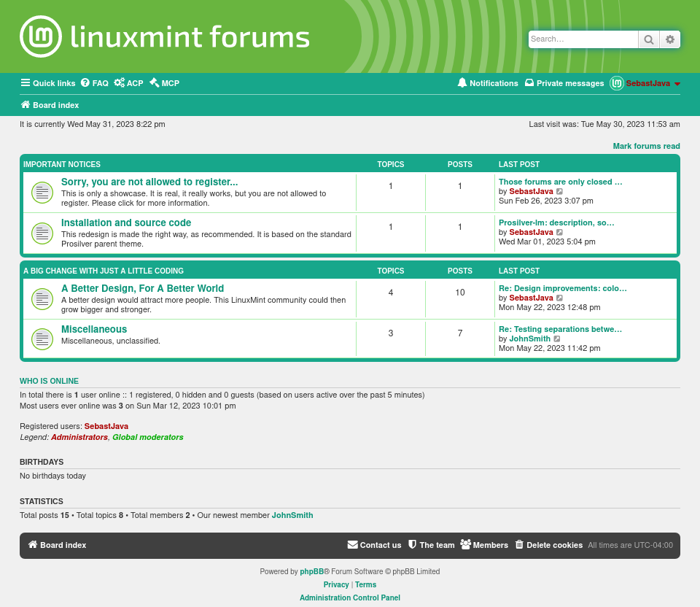Click 'A BIG CHANGE WITH JUST A LITTLE CODING' header
Screen dimensions: 700x607
point(103,271)
